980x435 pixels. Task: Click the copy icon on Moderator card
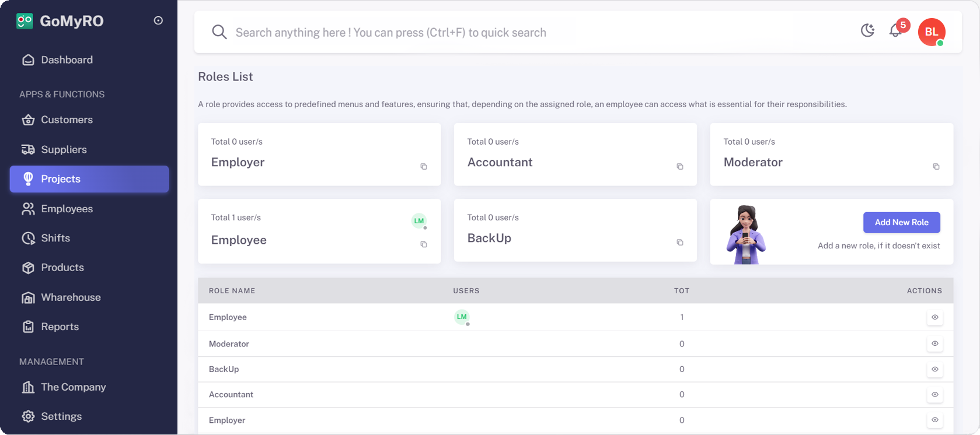pyautogui.click(x=936, y=167)
